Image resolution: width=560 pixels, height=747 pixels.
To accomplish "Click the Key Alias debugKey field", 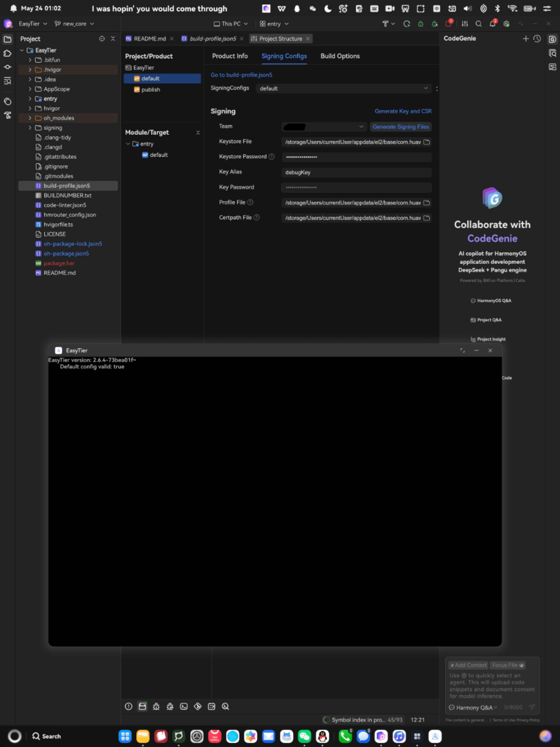I will 356,172.
